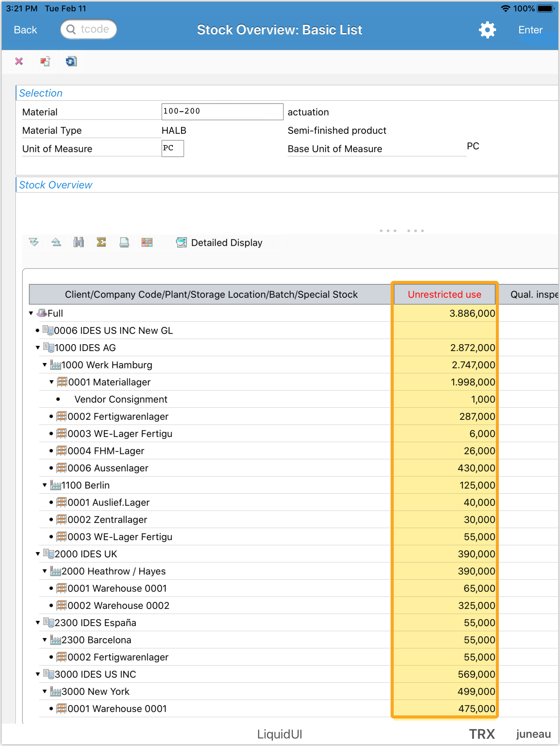Viewport: 560px width, 746px height.
Task: Click the sigma totals icon
Action: click(101, 242)
